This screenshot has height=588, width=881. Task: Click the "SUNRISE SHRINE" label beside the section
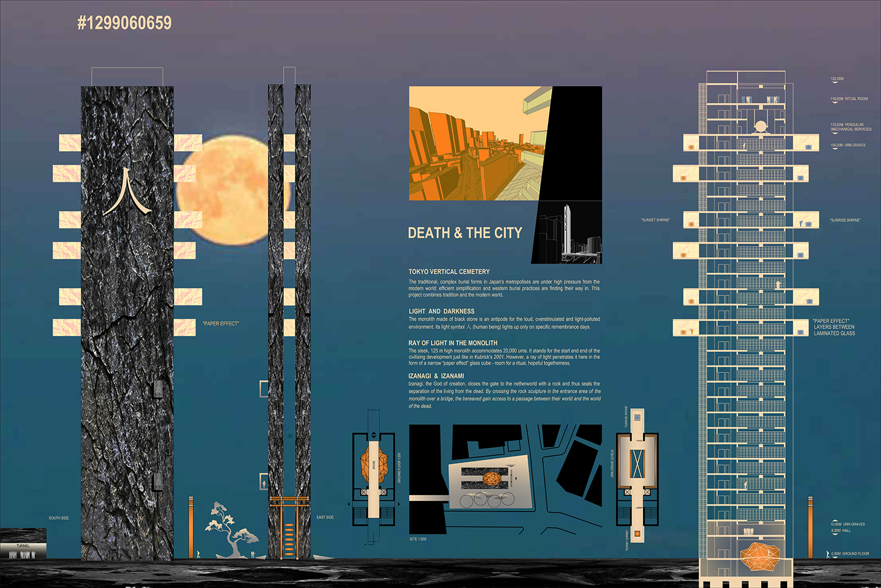[x=845, y=220]
